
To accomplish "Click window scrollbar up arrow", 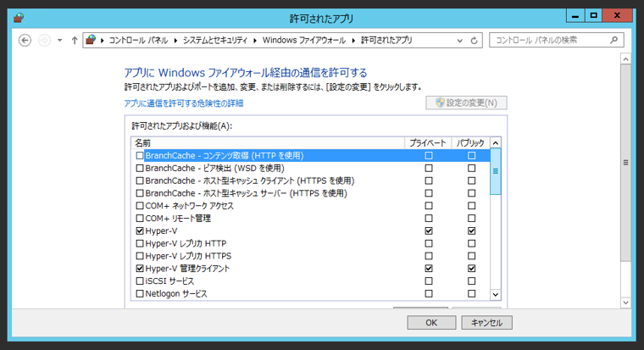I will (625, 59).
